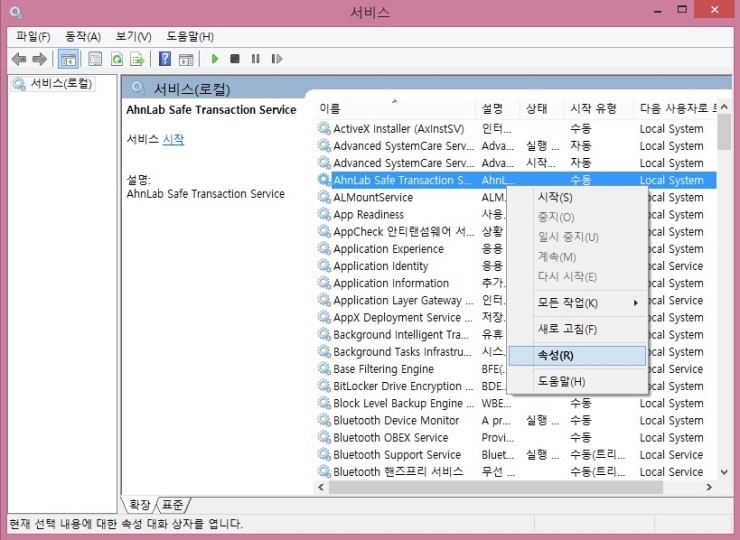
Task: Sort by the 상태 column header
Action: click(542, 109)
